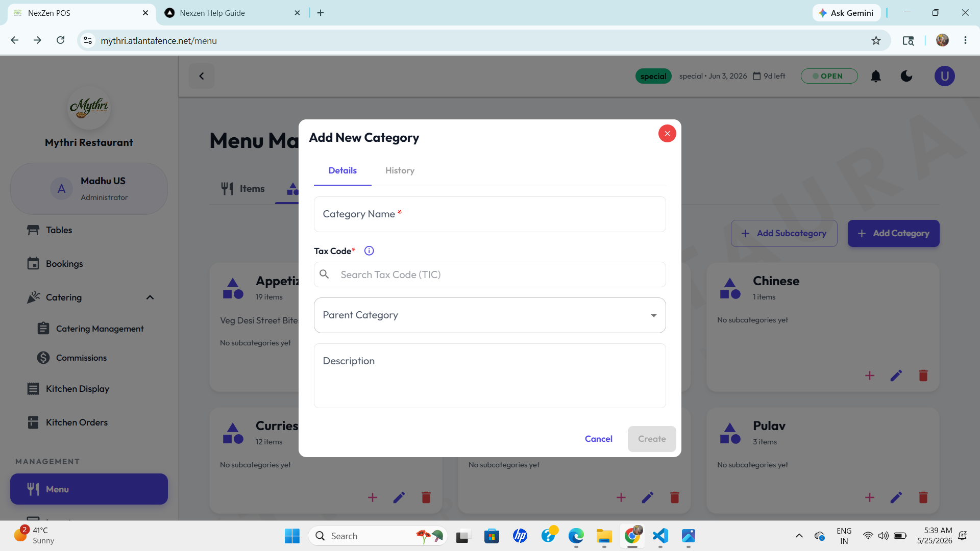Click the Description text area
Image resolution: width=980 pixels, height=551 pixels.
click(x=489, y=375)
